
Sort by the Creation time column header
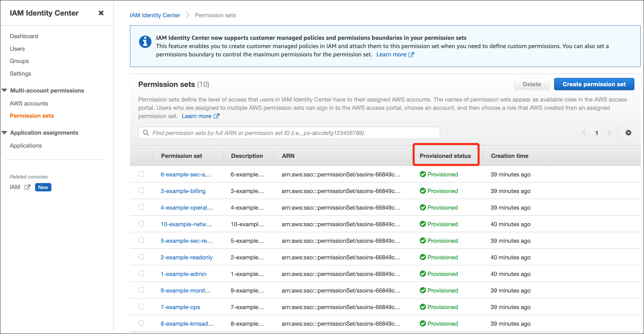coord(509,156)
